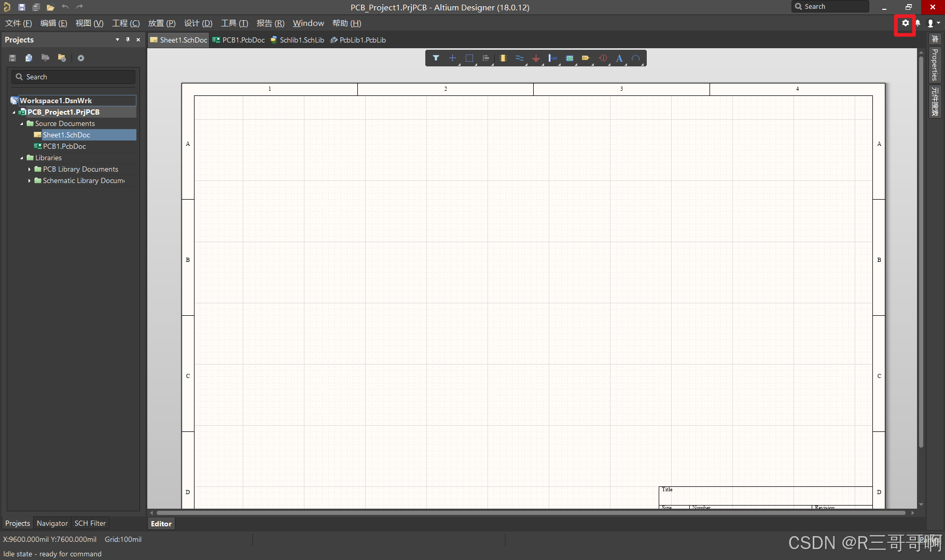This screenshot has width=945, height=560.
Task: Switch to PCB1.PcbDoc document tab
Action: (x=239, y=40)
